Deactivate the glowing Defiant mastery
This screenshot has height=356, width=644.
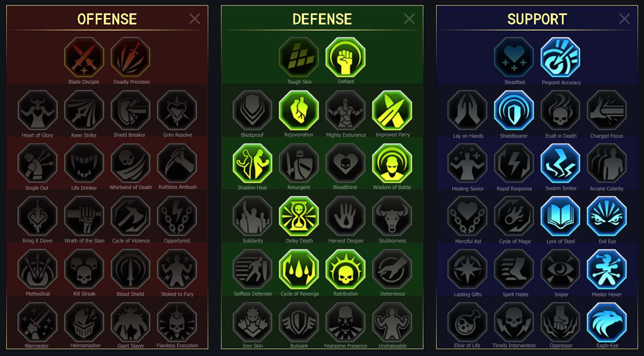pos(345,57)
